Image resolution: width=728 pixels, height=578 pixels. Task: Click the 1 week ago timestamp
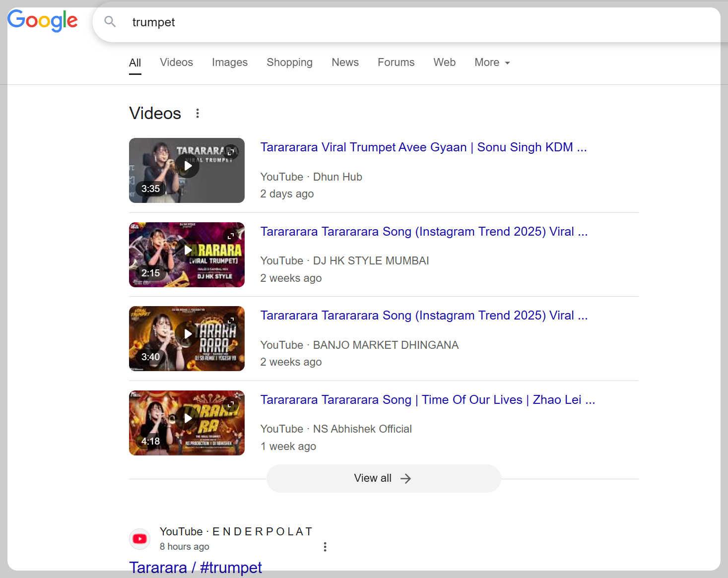288,447
